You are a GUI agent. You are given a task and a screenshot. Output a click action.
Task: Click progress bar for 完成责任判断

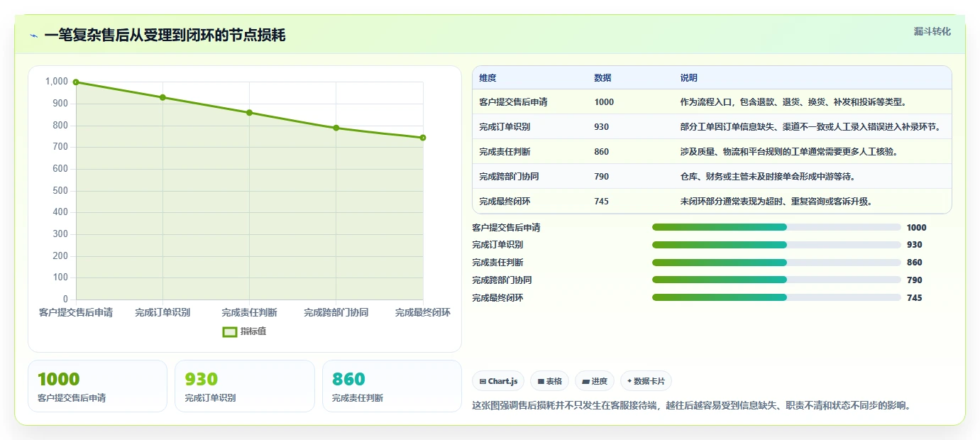tap(776, 263)
